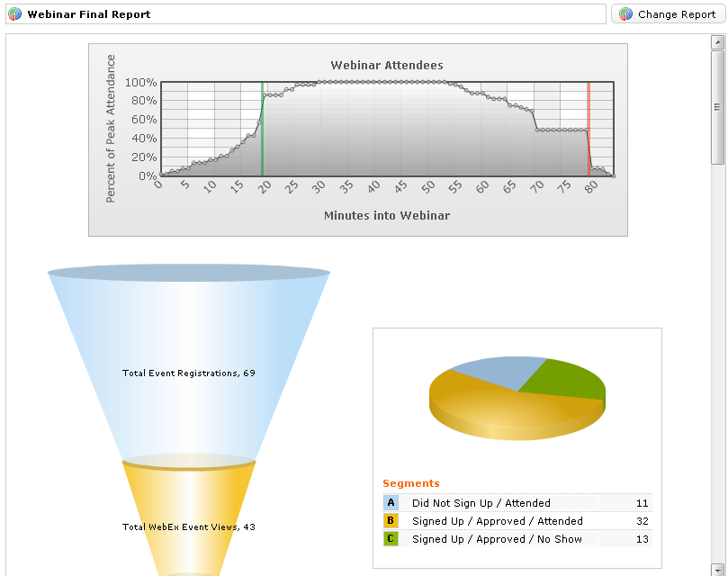Select Signed Up / Approved / Attended row
This screenshot has width=728, height=576.
tap(517, 521)
